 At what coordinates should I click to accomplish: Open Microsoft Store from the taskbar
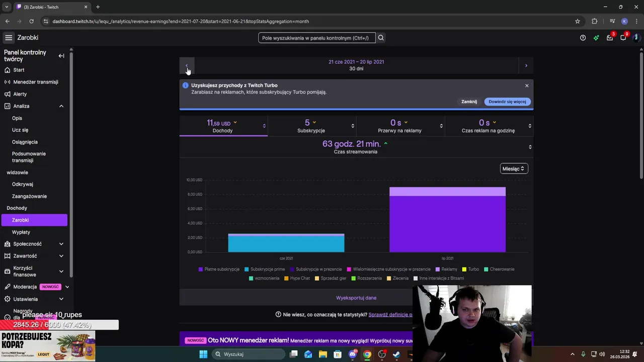pyautogui.click(x=338, y=354)
